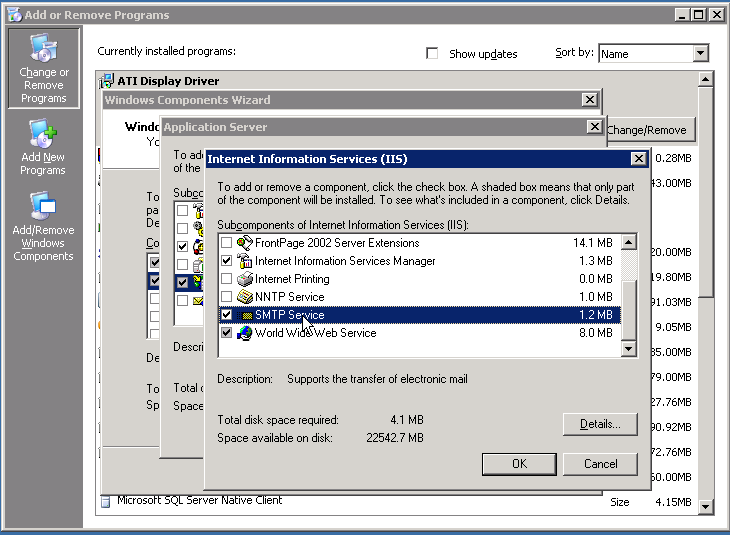The height and width of the screenshot is (535, 730).
Task: Select Microsoft SQL Server Native Client entry
Action: coord(199,501)
